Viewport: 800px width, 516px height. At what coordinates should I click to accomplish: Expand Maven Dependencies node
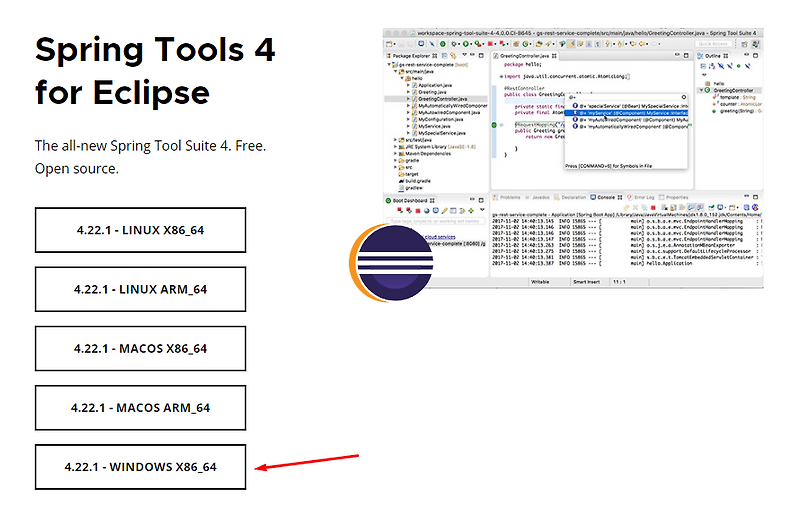[x=395, y=154]
